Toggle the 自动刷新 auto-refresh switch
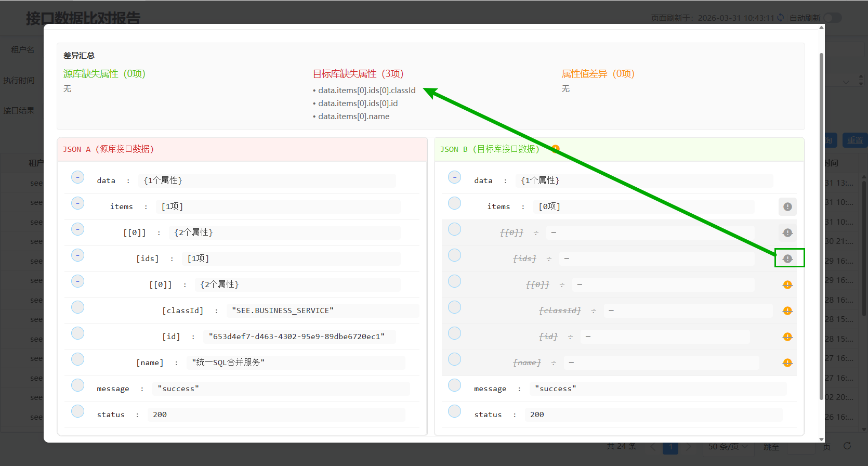 832,18
